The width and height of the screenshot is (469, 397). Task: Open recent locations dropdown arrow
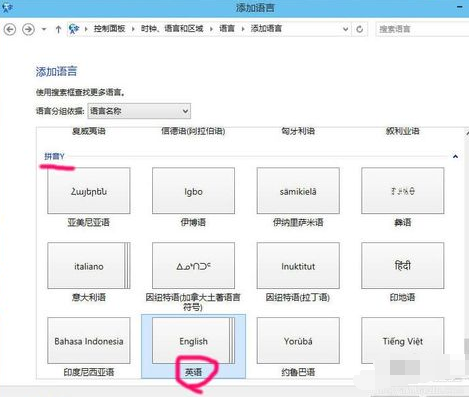(x=44, y=29)
